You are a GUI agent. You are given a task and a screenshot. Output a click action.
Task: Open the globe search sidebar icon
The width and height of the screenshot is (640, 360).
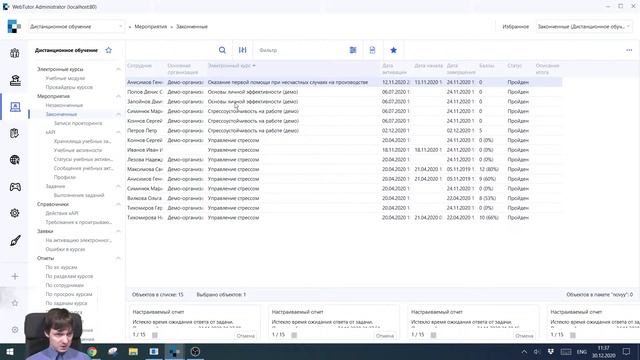pyautogui.click(x=15, y=160)
